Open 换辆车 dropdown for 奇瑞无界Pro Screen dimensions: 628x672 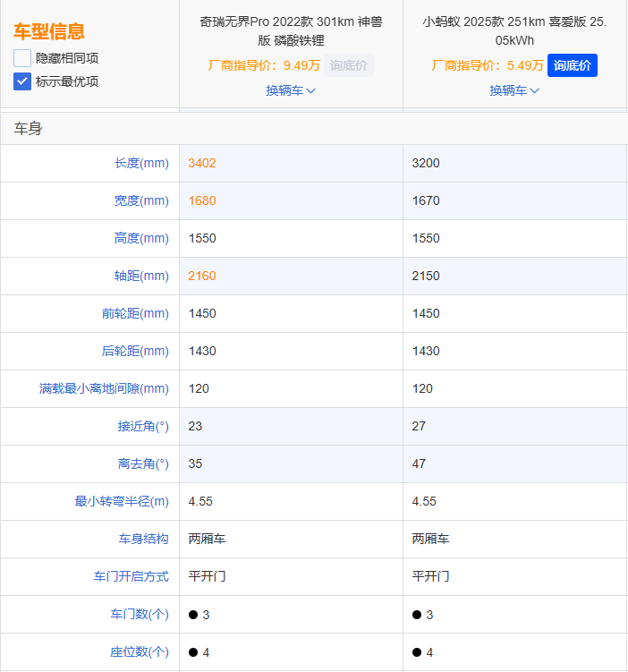(291, 90)
